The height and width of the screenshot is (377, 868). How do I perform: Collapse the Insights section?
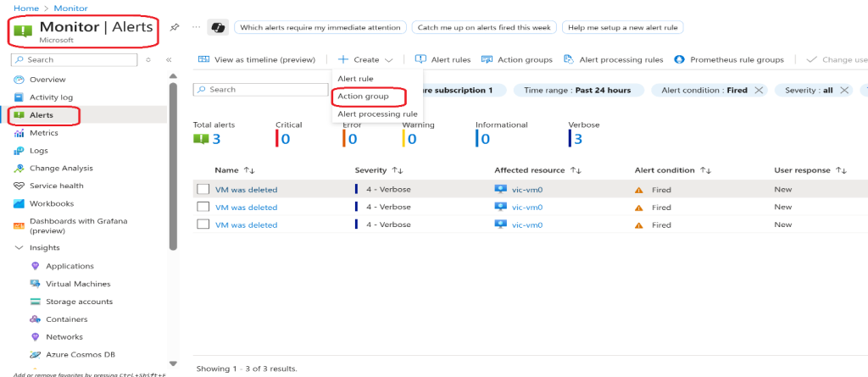click(20, 248)
